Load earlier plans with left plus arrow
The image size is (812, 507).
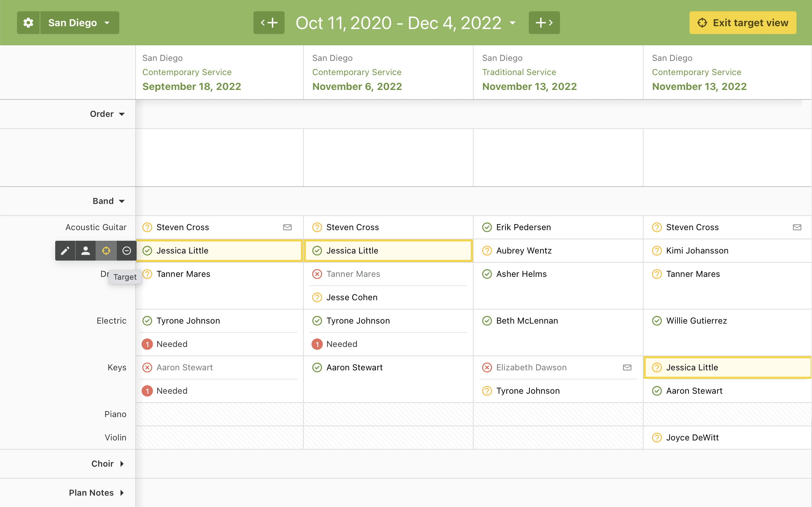point(269,23)
